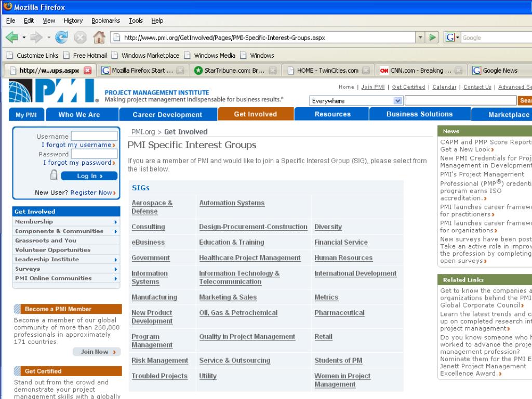Image resolution: width=532 pixels, height=399 pixels.
Task: Click I forgot my password link
Action: (x=79, y=163)
